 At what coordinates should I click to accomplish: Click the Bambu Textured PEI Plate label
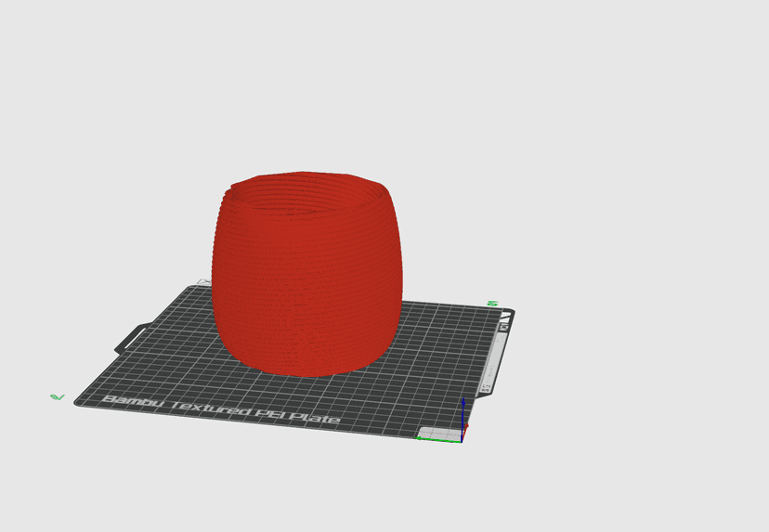[x=221, y=409]
